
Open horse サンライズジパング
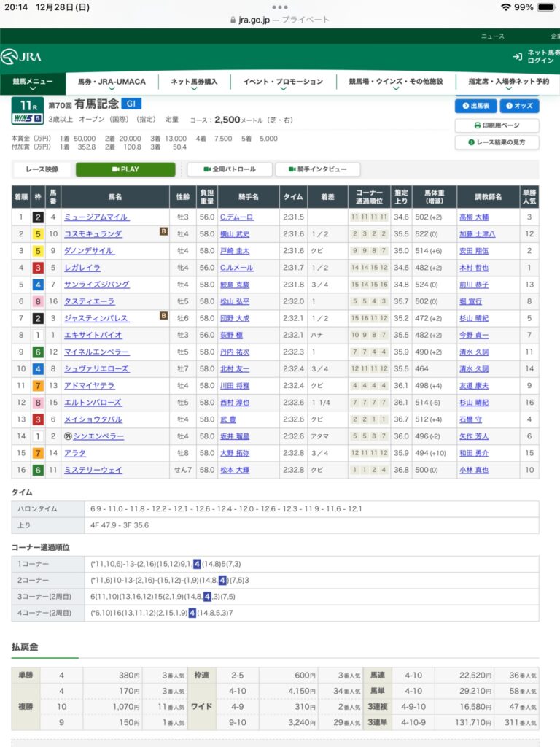pyautogui.click(x=97, y=285)
